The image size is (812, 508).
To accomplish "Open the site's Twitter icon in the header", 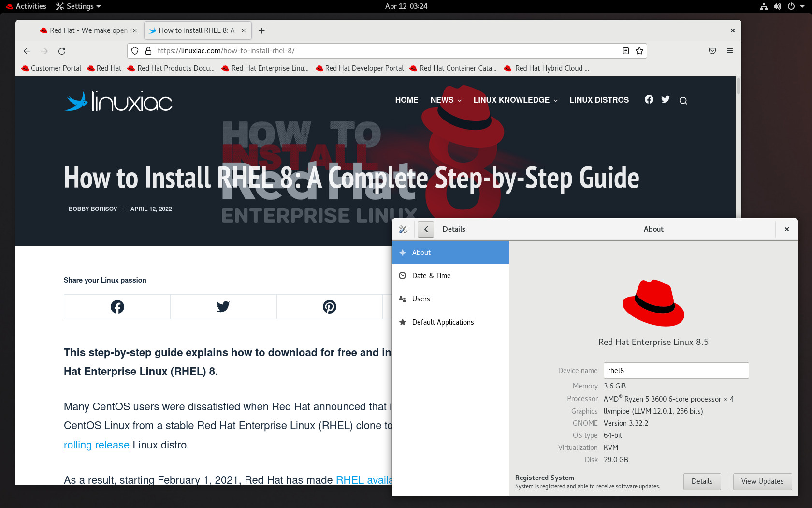I will click(666, 99).
